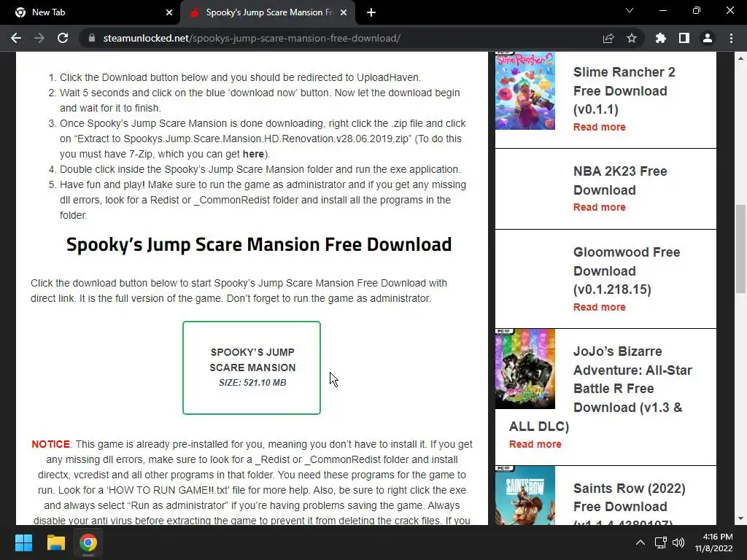Click Read more under Slime Rancher 2

pyautogui.click(x=600, y=127)
